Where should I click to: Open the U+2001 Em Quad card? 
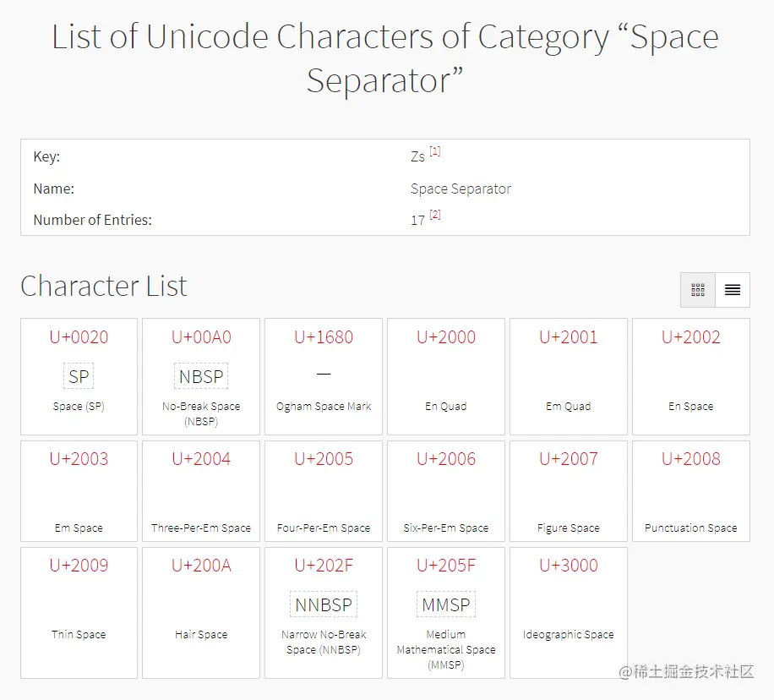(x=568, y=376)
